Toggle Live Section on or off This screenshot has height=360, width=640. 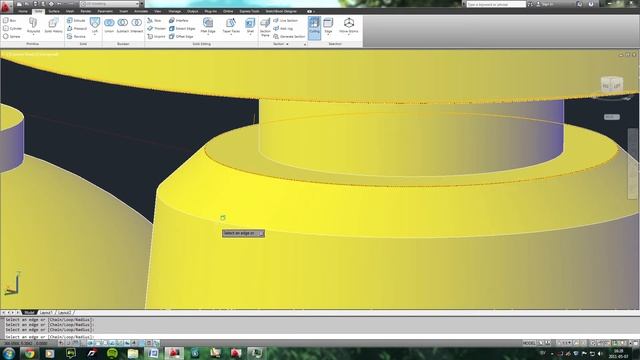pos(286,20)
